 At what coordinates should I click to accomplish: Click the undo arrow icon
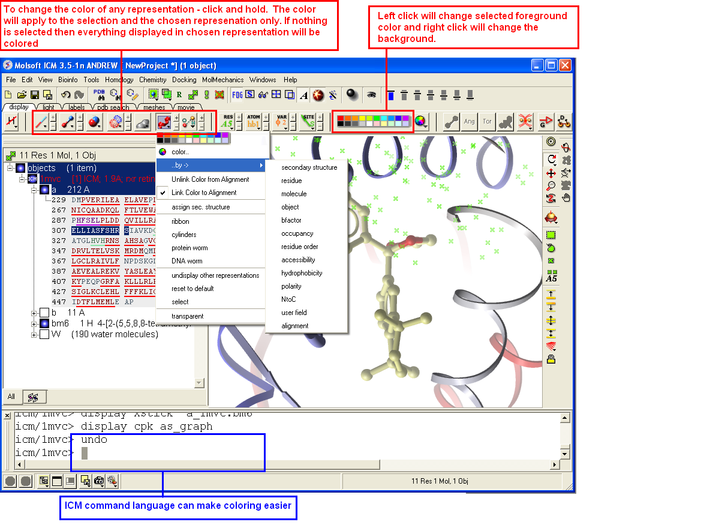click(x=65, y=95)
